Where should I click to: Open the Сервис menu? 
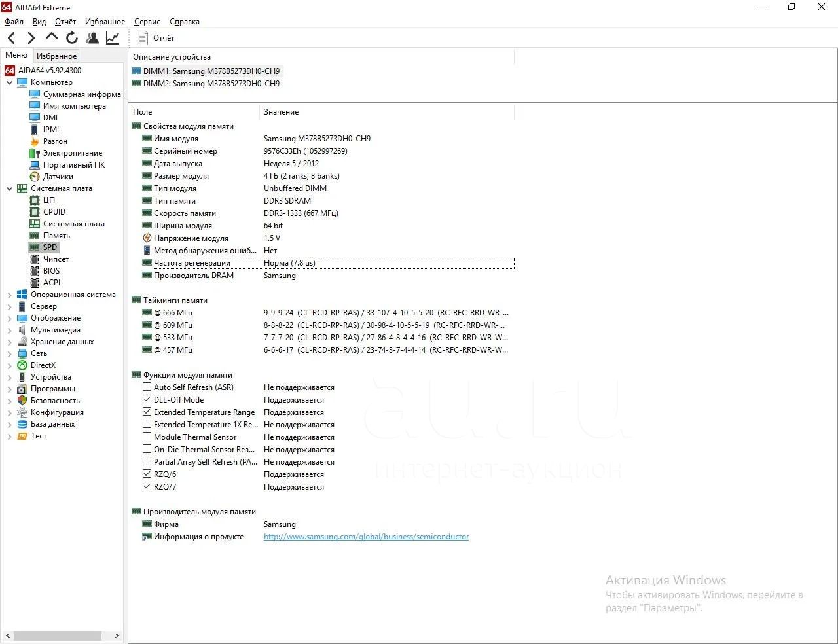pyautogui.click(x=147, y=22)
